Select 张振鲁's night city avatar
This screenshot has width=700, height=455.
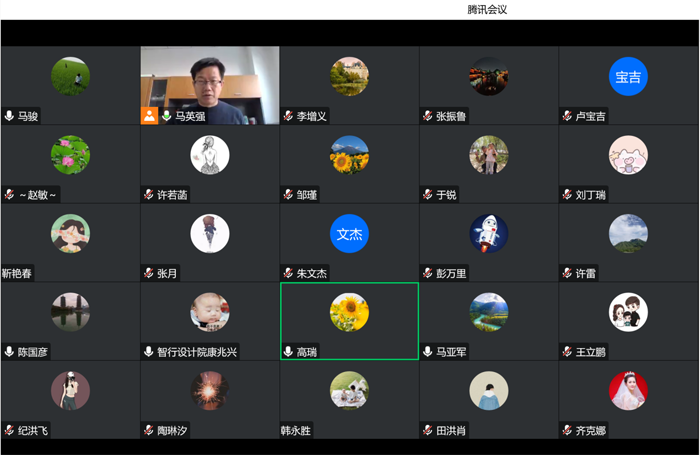pos(489,76)
